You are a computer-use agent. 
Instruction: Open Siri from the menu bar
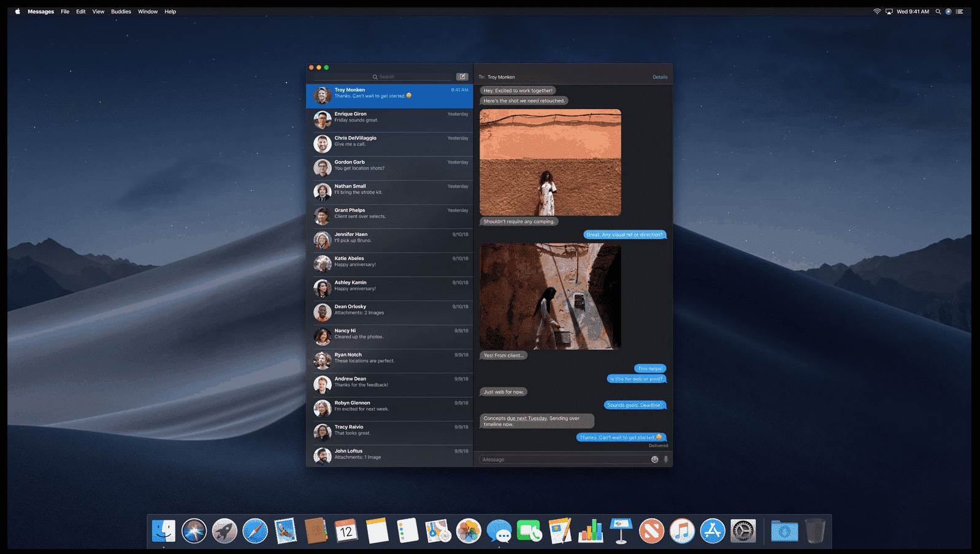click(948, 12)
